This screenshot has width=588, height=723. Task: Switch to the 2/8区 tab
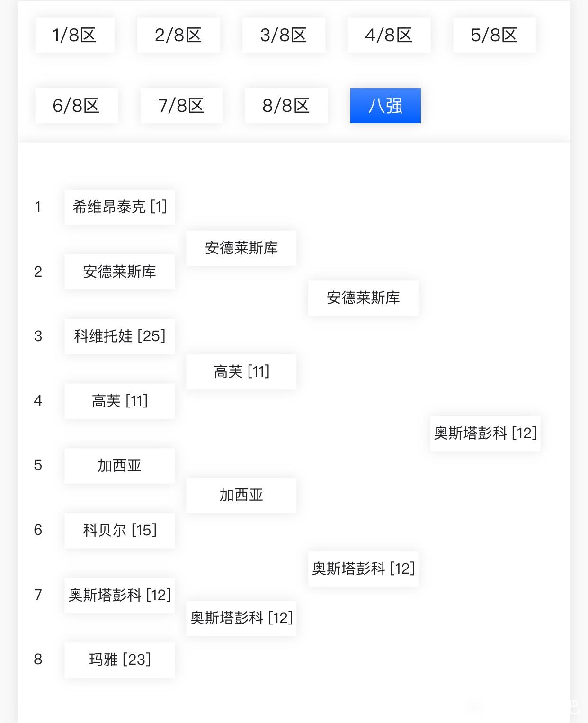[178, 35]
